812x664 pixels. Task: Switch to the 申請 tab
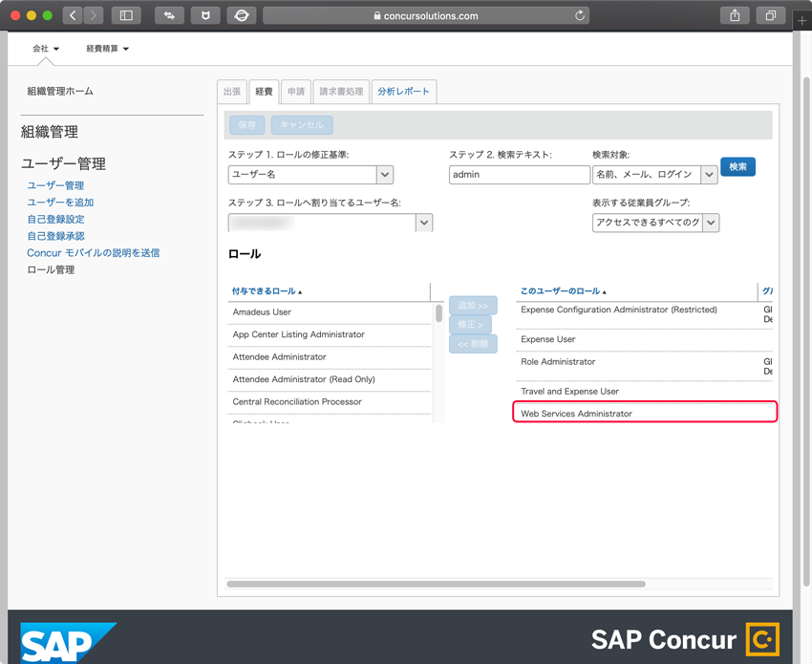tap(296, 92)
